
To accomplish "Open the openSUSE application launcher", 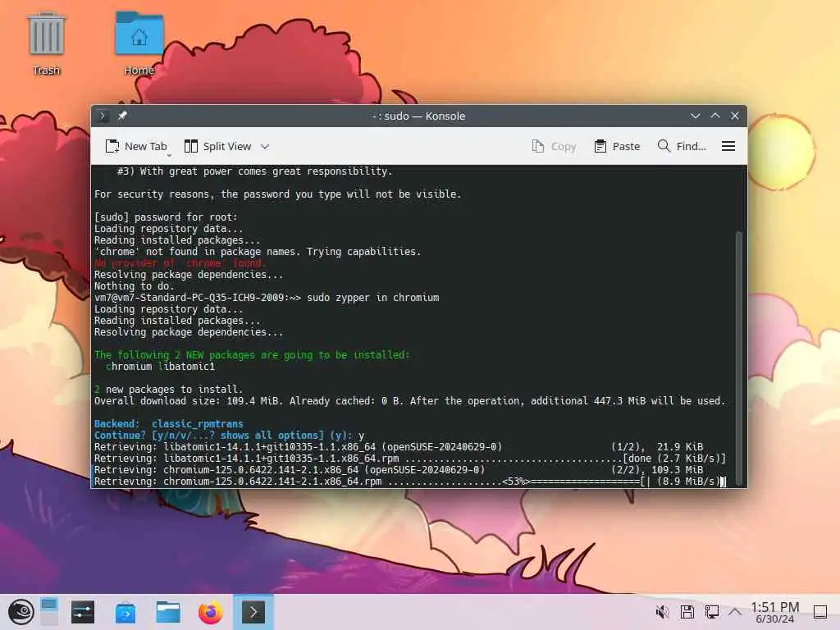I will tap(21, 612).
